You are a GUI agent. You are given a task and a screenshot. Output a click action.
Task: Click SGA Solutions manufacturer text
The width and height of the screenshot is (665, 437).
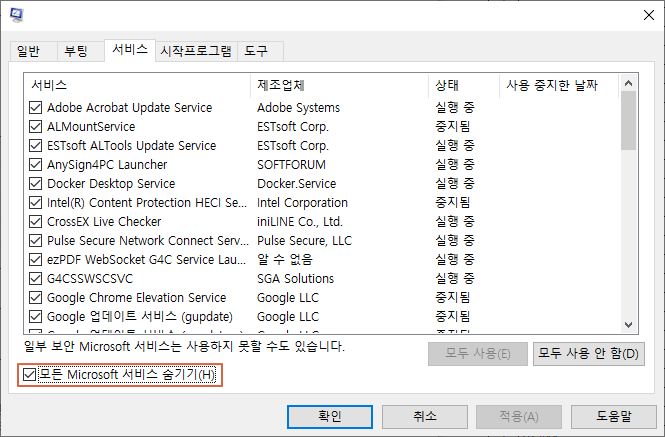[x=296, y=279]
